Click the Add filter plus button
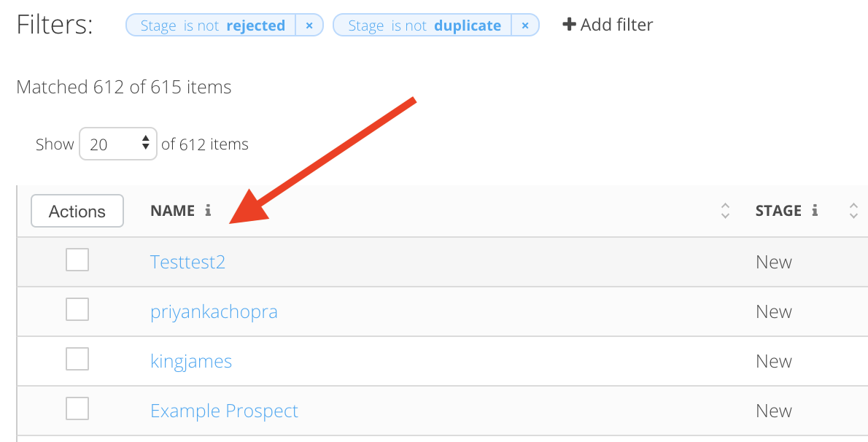Viewport: 868px width, 442px height. (569, 25)
